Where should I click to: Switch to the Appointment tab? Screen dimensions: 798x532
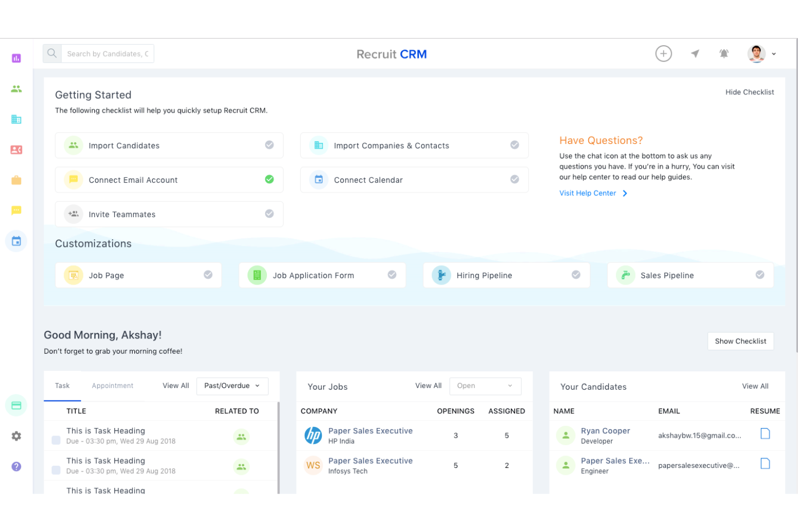[112, 386]
